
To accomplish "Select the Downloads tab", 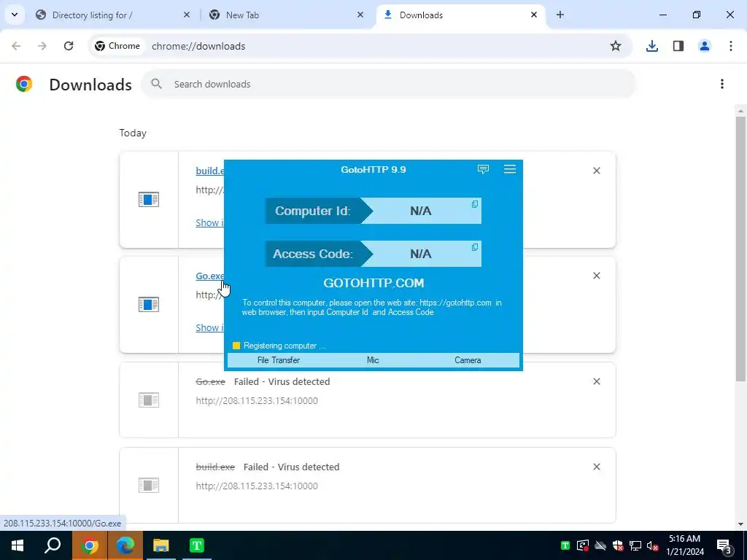I will pyautogui.click(x=460, y=15).
